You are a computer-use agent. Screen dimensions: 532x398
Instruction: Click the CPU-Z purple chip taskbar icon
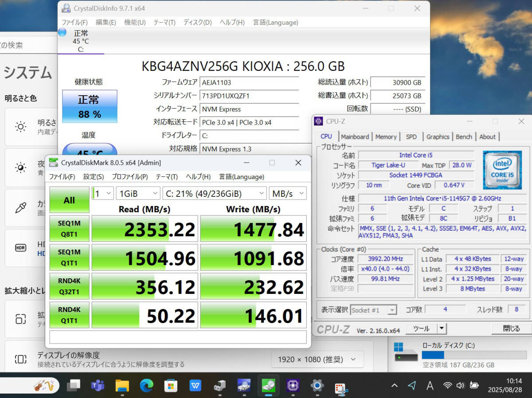click(x=293, y=386)
